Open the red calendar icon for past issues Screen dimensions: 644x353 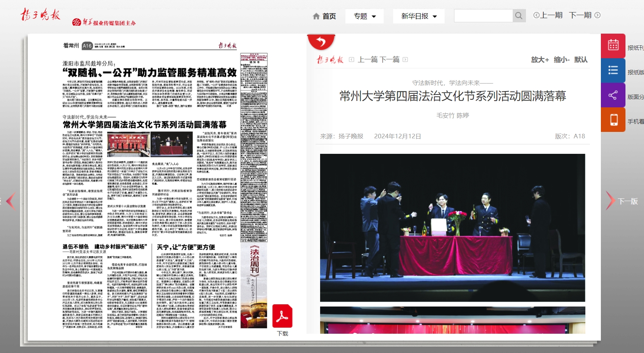click(x=613, y=46)
